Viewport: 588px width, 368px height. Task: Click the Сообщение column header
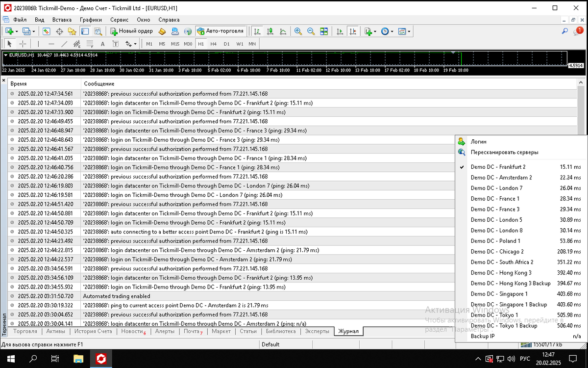pos(329,84)
